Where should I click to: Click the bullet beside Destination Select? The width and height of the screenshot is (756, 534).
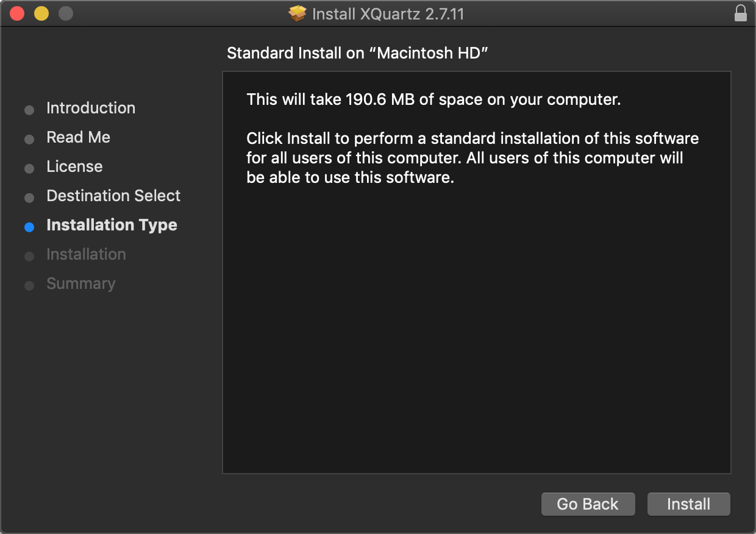(29, 198)
